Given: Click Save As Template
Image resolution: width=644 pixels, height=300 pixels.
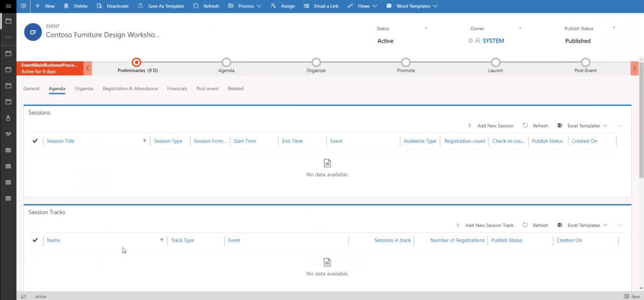Looking at the screenshot, I should point(161,6).
